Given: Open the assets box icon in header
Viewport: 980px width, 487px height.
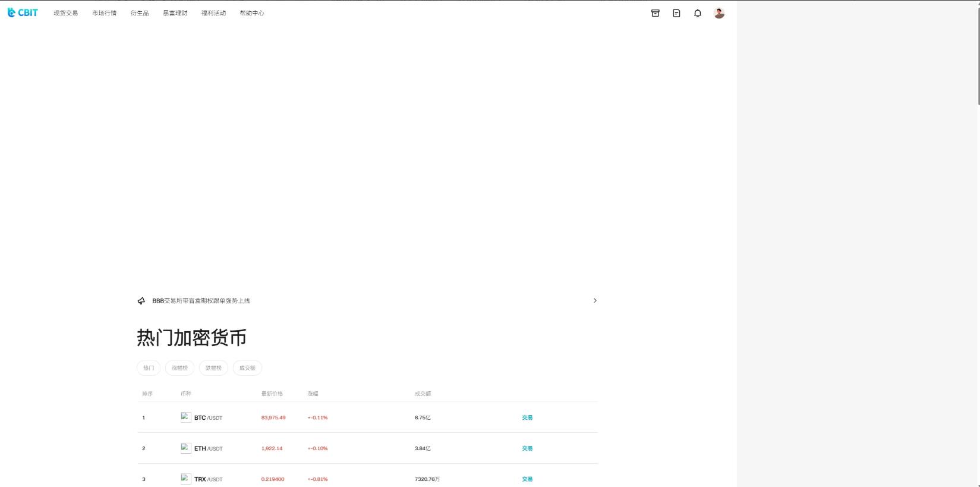Looking at the screenshot, I should point(655,13).
